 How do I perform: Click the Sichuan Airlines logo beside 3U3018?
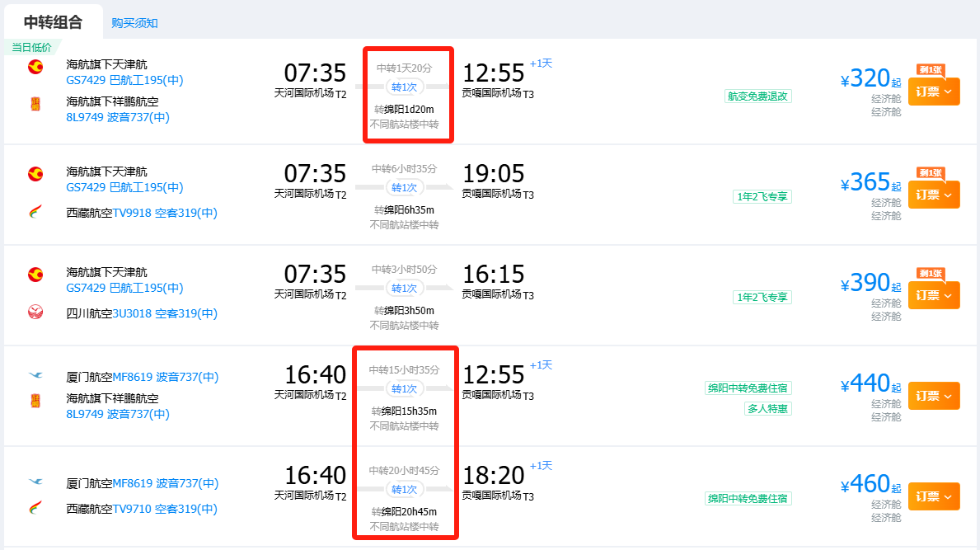pos(35,312)
